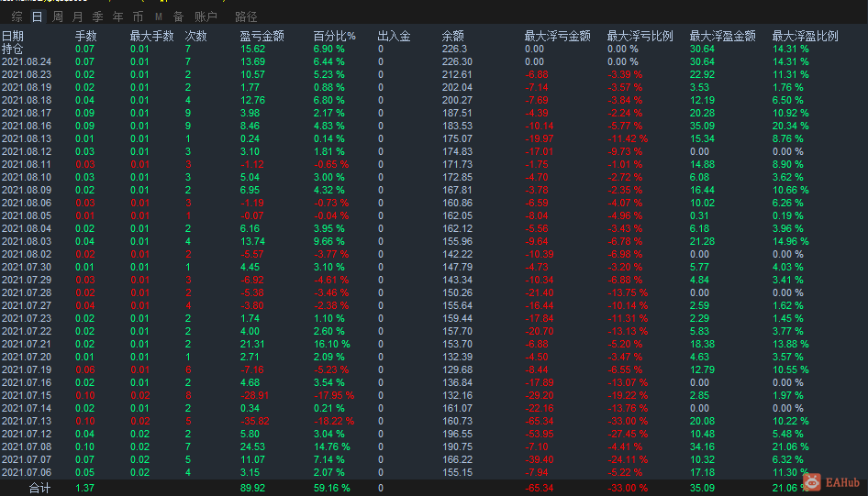Click the 最大手数 column header
Viewport: 868px width, 496px height.
click(151, 36)
